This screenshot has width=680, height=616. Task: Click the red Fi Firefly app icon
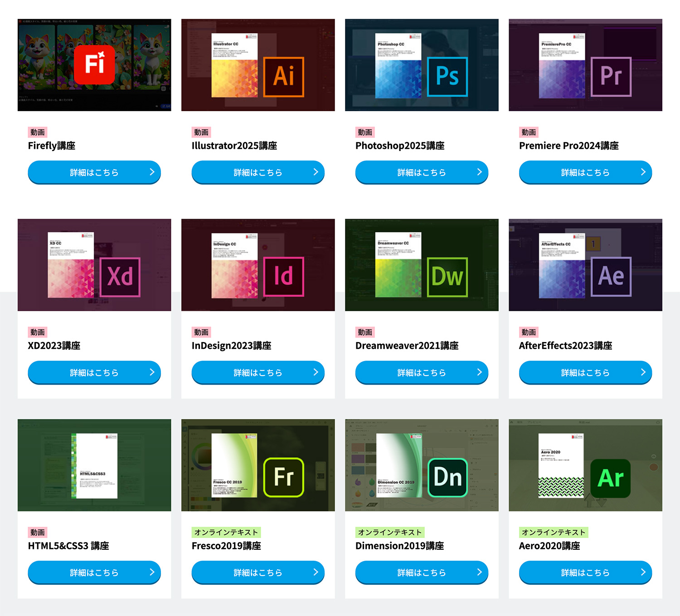[x=94, y=64]
